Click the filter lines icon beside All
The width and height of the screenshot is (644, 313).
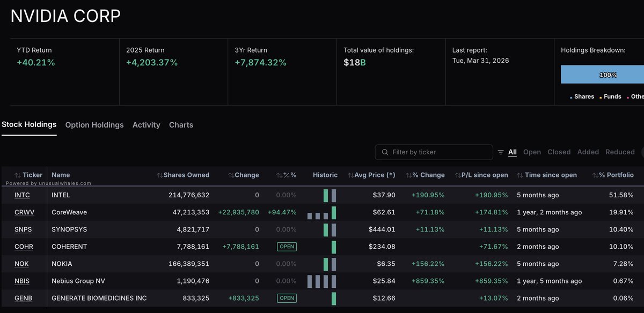click(x=501, y=152)
